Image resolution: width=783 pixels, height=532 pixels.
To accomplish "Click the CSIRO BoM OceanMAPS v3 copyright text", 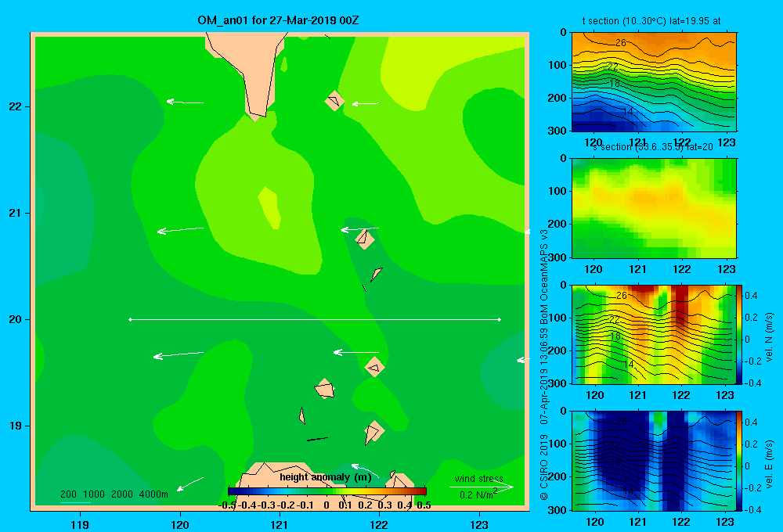I will (x=544, y=365).
